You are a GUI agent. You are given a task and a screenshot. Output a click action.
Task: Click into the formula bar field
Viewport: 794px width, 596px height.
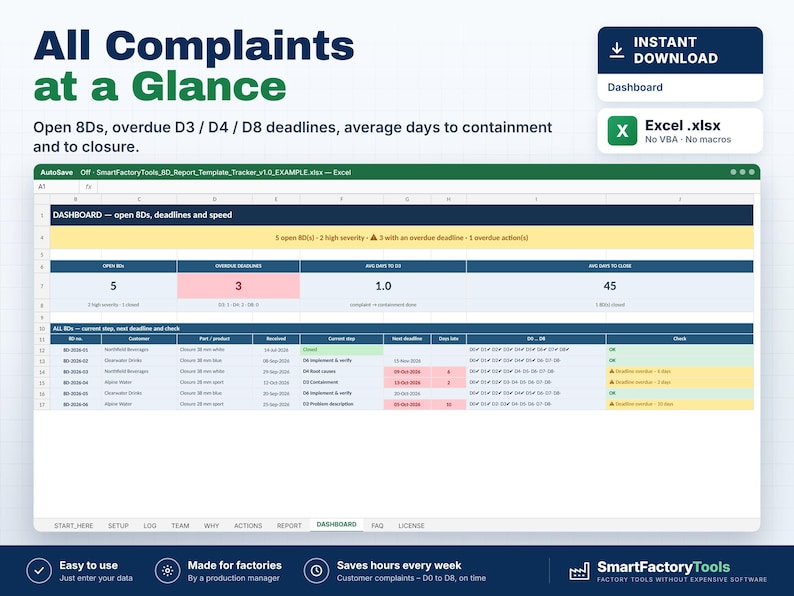pos(428,187)
